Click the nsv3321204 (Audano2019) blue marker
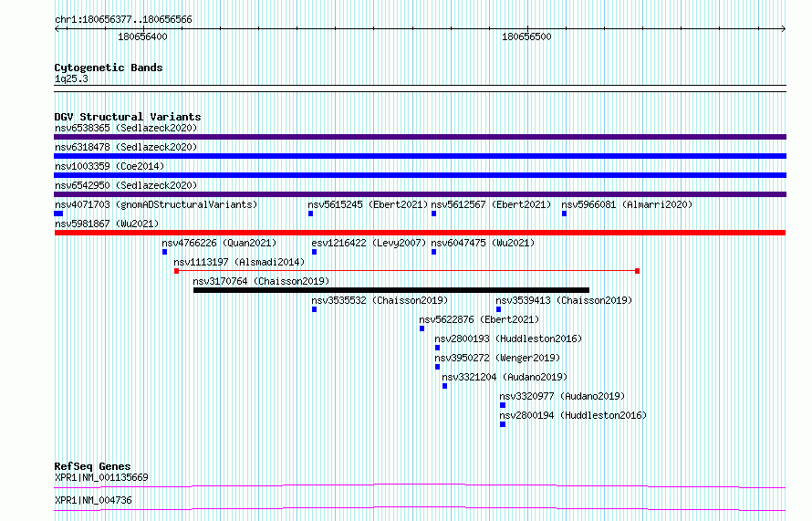 445,386
